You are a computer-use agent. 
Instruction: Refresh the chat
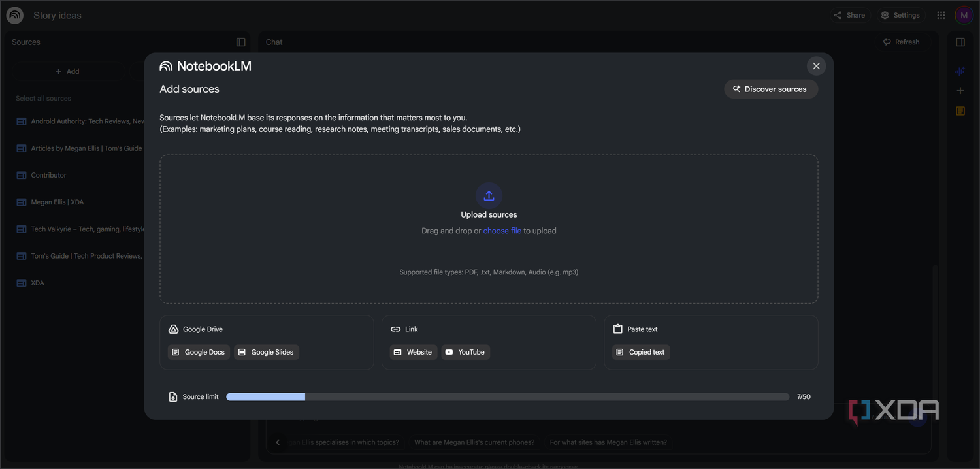[901, 42]
